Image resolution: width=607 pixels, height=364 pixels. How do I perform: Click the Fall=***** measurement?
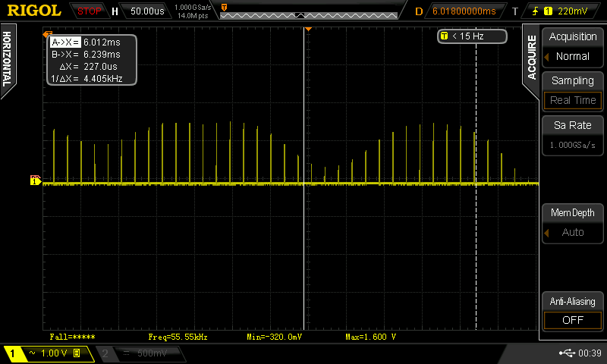pyautogui.click(x=72, y=337)
